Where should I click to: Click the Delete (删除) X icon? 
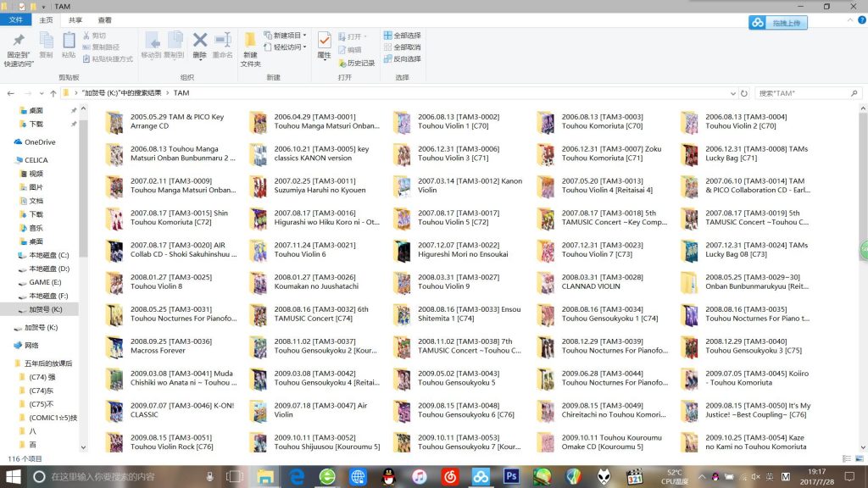200,45
